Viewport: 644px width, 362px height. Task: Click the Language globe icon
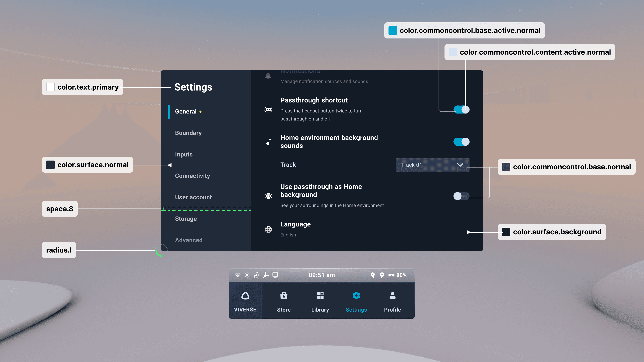click(x=268, y=229)
